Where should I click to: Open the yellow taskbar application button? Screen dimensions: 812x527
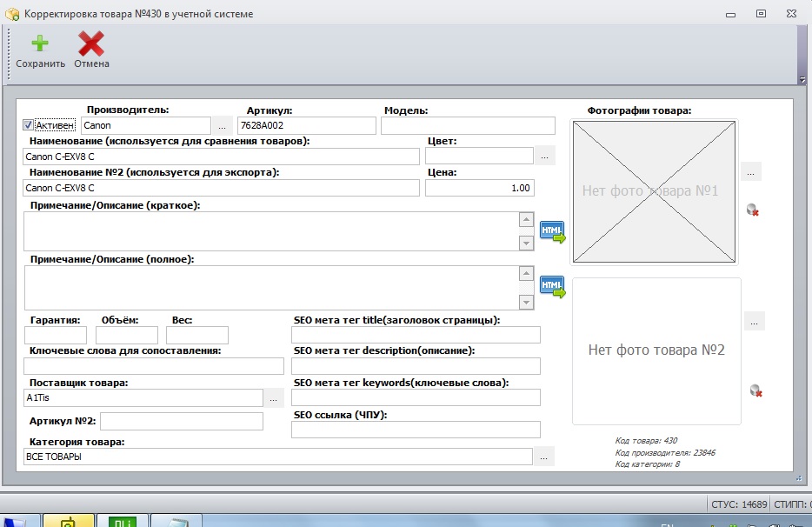point(69,520)
